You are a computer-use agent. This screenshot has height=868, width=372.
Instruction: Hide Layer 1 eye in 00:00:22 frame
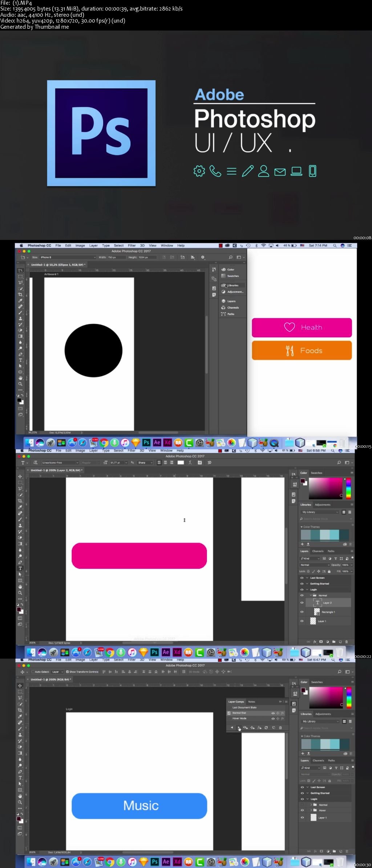point(302,621)
